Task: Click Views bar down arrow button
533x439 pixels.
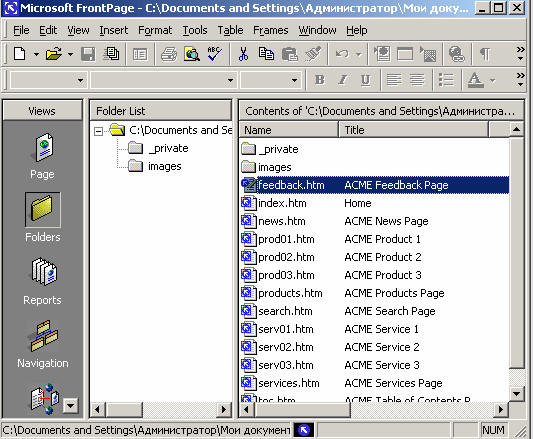Action: (x=71, y=405)
